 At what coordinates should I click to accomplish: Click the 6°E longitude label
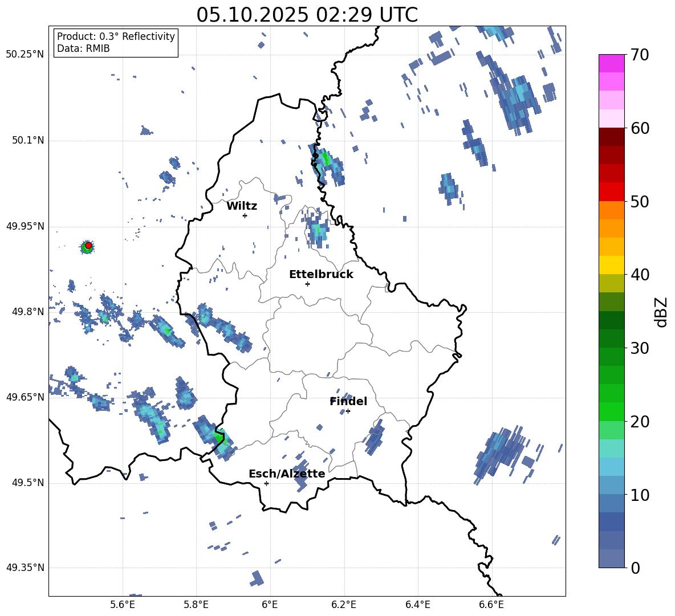[270, 605]
